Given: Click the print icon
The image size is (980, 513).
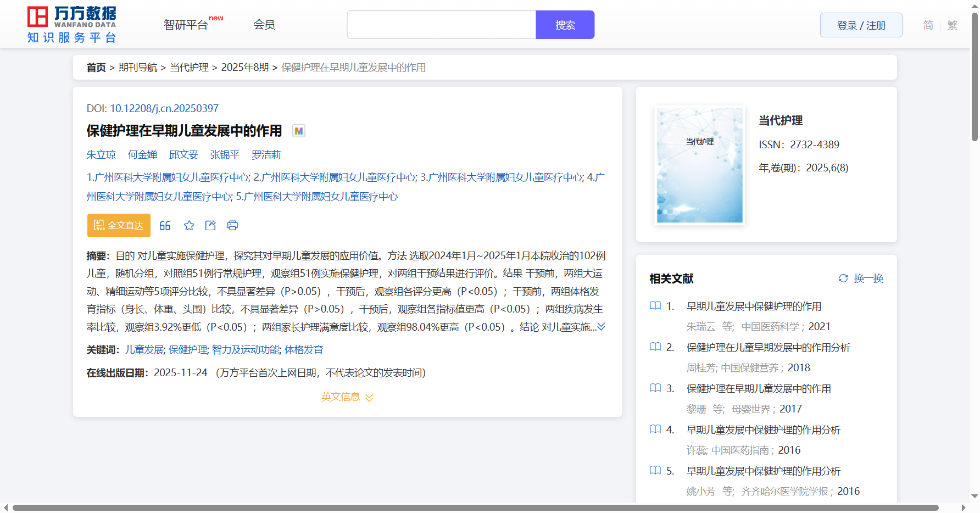Looking at the screenshot, I should point(232,225).
